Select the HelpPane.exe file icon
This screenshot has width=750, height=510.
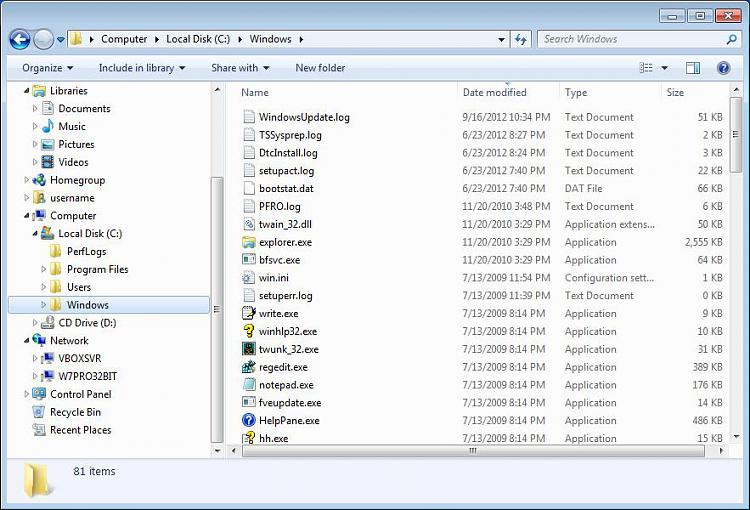pyautogui.click(x=249, y=421)
